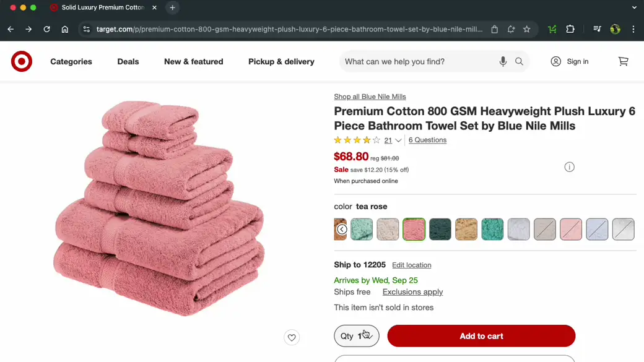Save item using the heart icon
Screen dimensions: 644x362
(292, 337)
